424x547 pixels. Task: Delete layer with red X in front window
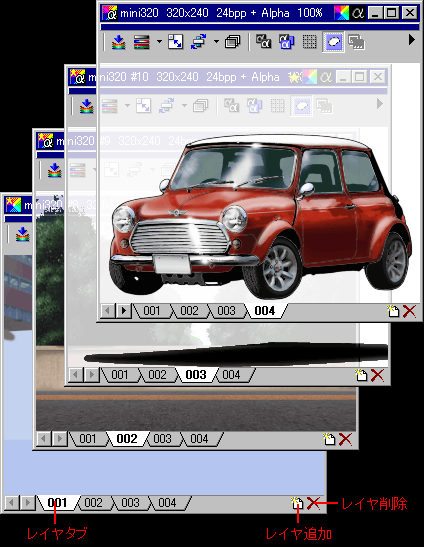[409, 311]
